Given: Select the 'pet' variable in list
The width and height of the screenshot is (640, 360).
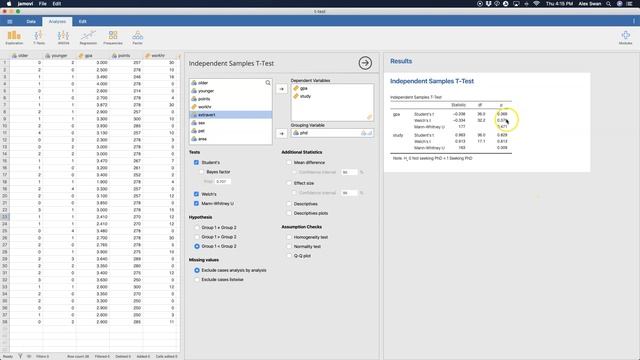Looking at the screenshot, I should click(231, 131).
